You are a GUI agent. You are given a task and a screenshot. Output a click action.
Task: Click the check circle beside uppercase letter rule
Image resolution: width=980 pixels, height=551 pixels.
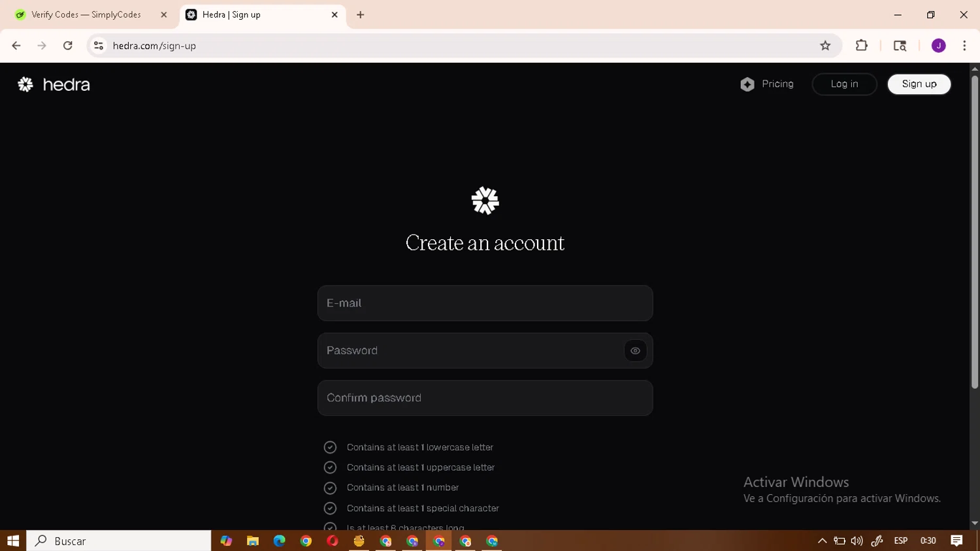(x=330, y=468)
